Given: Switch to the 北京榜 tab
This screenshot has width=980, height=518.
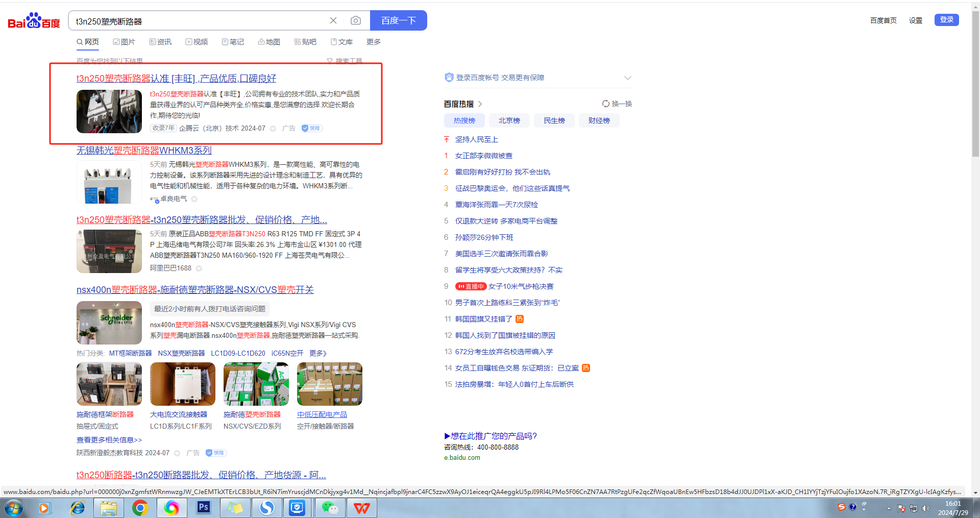Looking at the screenshot, I should [x=509, y=120].
